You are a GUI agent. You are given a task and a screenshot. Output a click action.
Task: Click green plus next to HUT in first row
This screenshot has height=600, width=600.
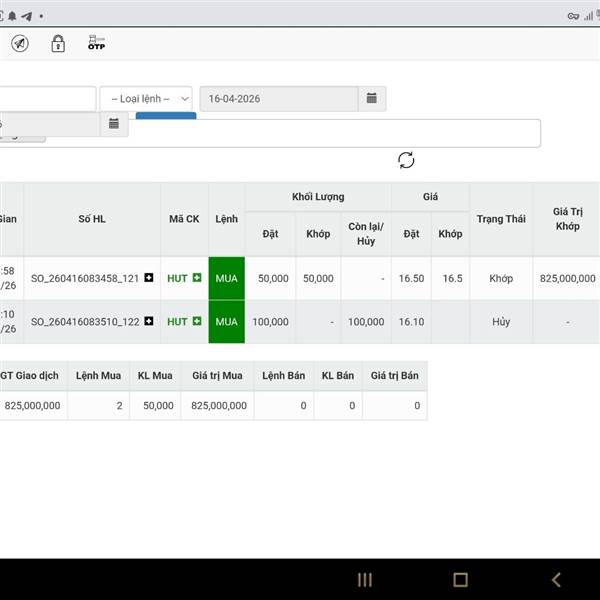point(197,278)
